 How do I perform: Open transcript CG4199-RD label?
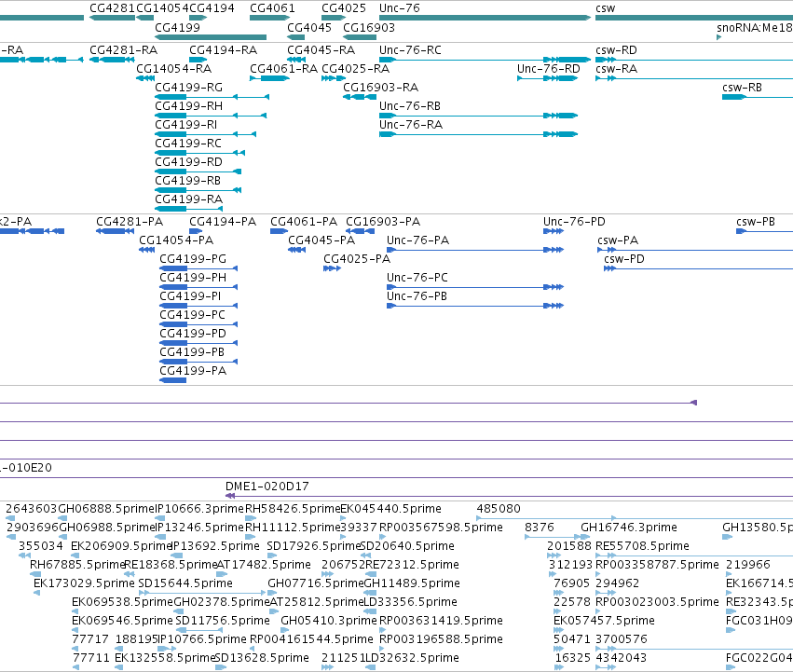click(x=188, y=162)
